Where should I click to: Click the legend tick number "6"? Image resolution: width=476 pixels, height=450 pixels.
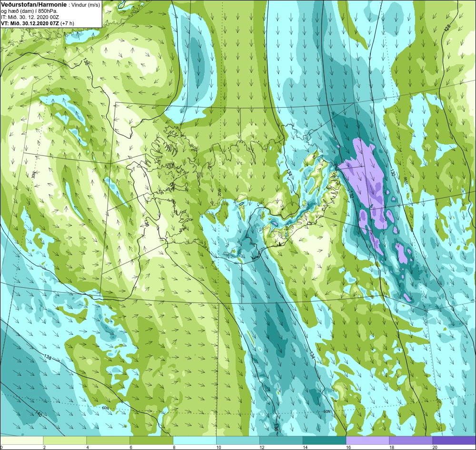131,447
